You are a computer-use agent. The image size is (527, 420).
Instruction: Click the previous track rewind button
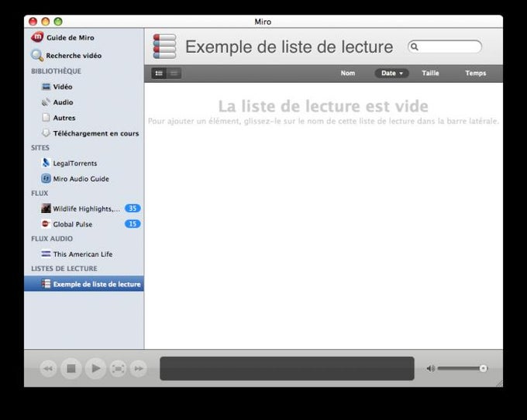(x=48, y=369)
